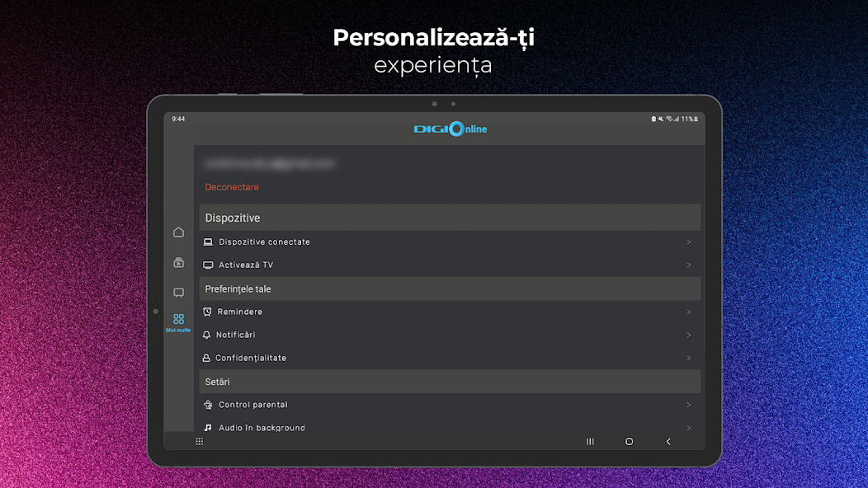Open the Home icon in sidebar
The width and height of the screenshot is (868, 488).
pyautogui.click(x=178, y=232)
